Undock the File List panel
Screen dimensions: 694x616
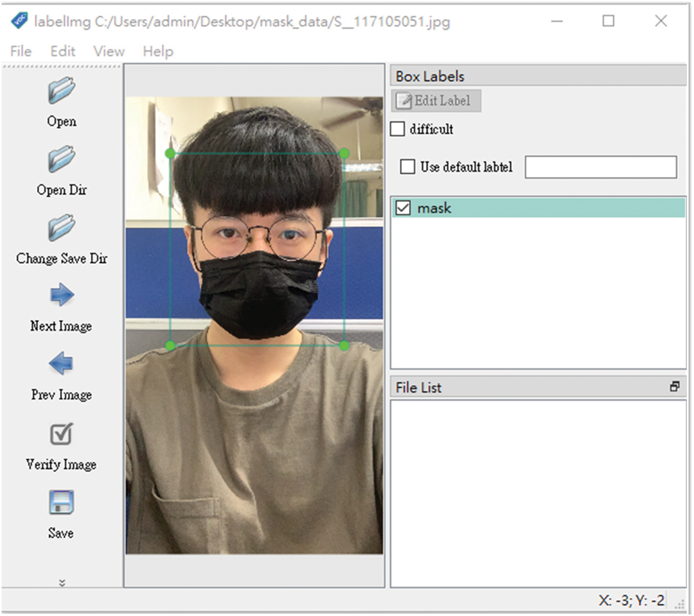(x=675, y=387)
